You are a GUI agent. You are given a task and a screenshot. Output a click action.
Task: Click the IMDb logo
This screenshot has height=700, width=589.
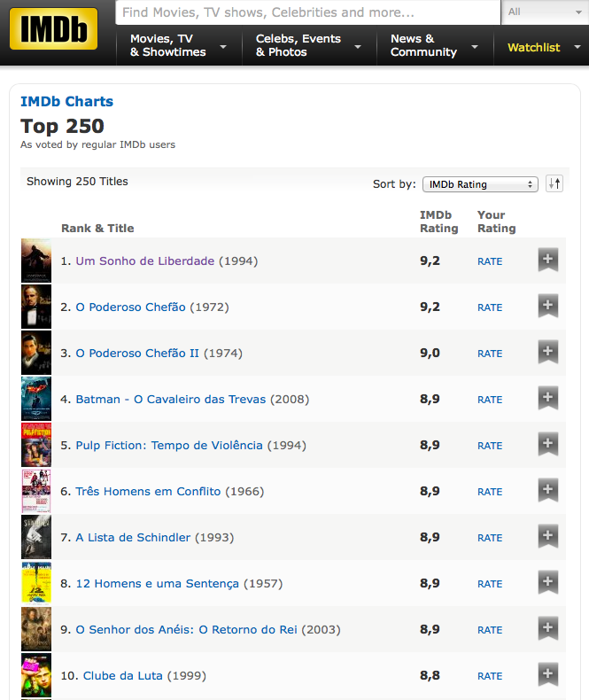(x=54, y=29)
